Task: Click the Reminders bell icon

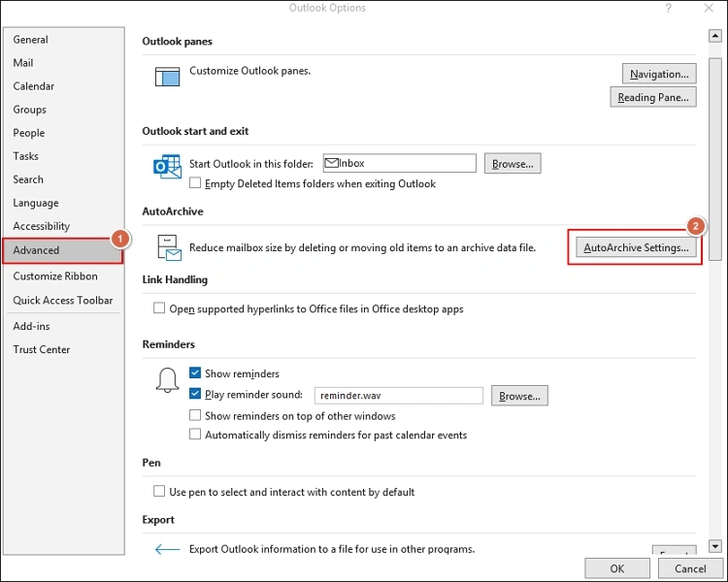Action: 167,380
